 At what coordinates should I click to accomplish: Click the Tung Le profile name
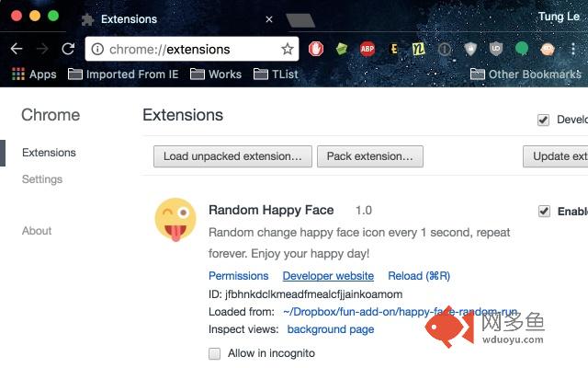[x=559, y=17]
